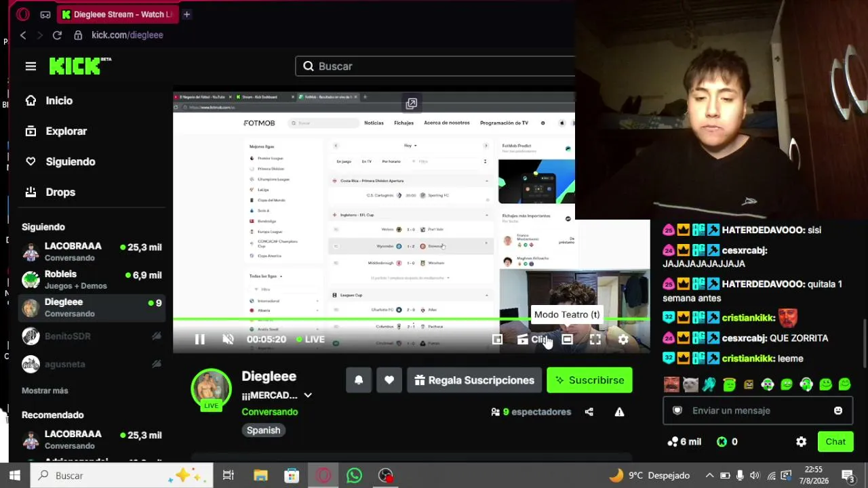
Task: Create a clip of the stream
Action: pos(534,340)
